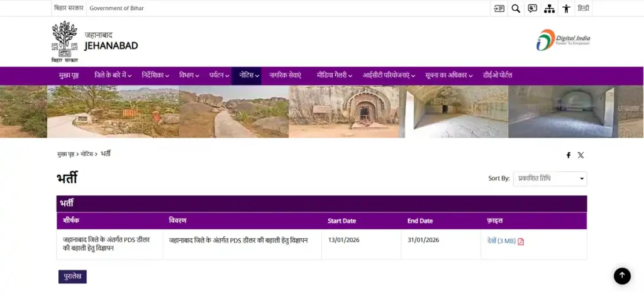
Task: Expand the जिले के बारे में menu
Action: [x=113, y=75]
